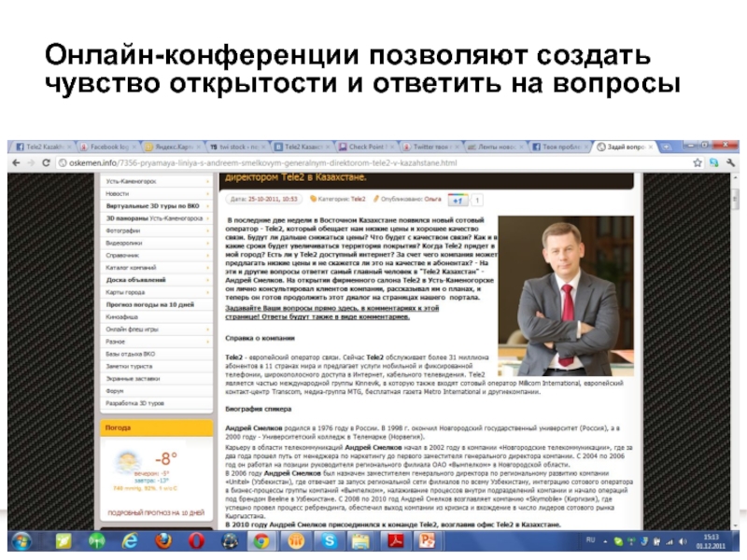
Task: Launch Opera from the taskbar
Action: click(x=196, y=541)
